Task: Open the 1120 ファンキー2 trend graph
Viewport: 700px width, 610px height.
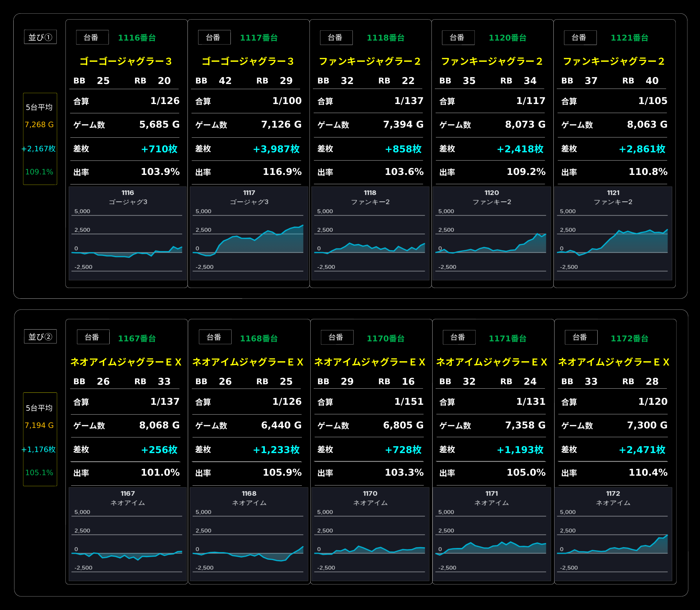Action: click(x=492, y=233)
